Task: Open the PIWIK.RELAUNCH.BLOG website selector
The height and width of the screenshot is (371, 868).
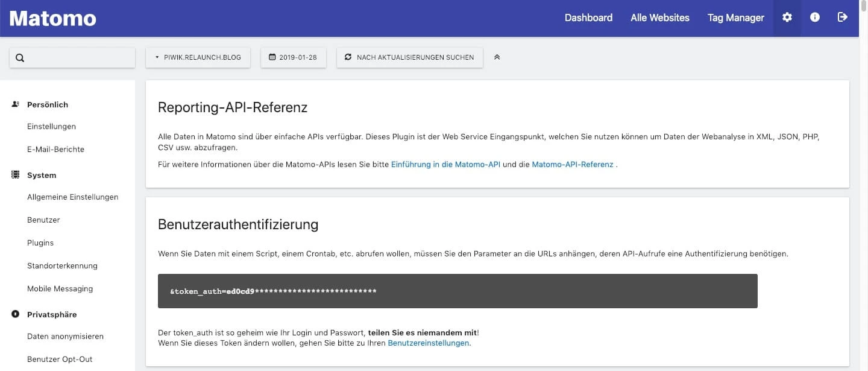Action: pos(198,57)
